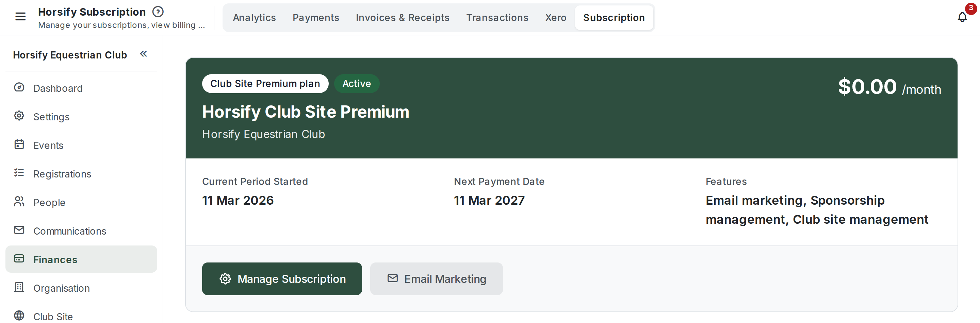980x323 pixels.
Task: Open People in the sidebar
Action: tap(81, 202)
